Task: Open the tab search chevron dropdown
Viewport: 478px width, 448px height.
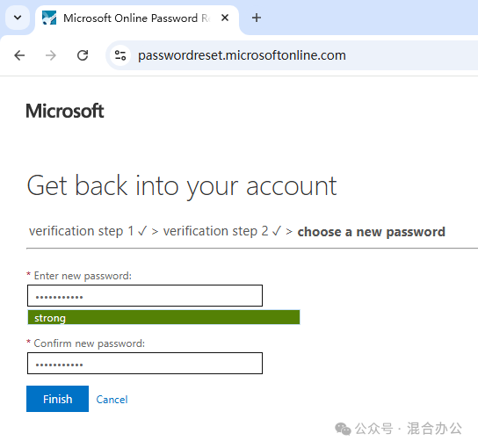Action: (x=18, y=18)
